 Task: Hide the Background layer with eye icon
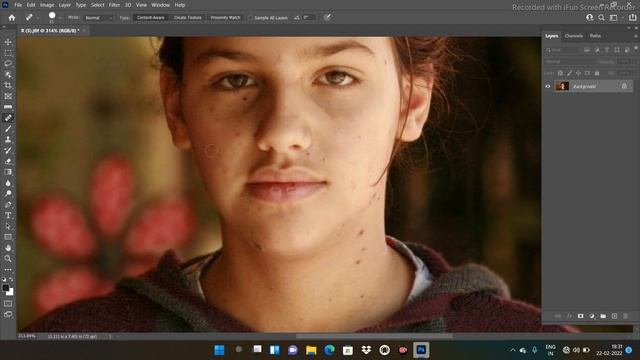click(548, 86)
